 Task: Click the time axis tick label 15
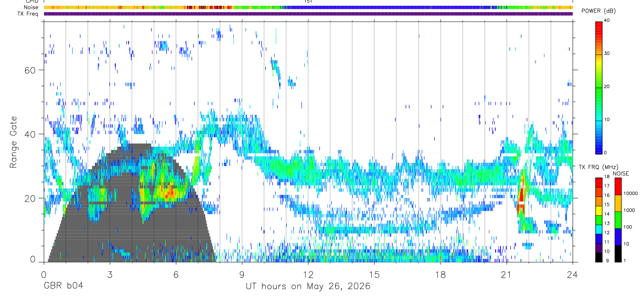[374, 274]
